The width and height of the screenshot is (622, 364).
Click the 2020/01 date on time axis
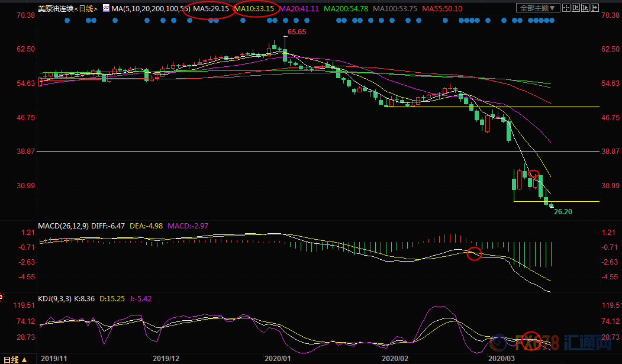tap(277, 359)
